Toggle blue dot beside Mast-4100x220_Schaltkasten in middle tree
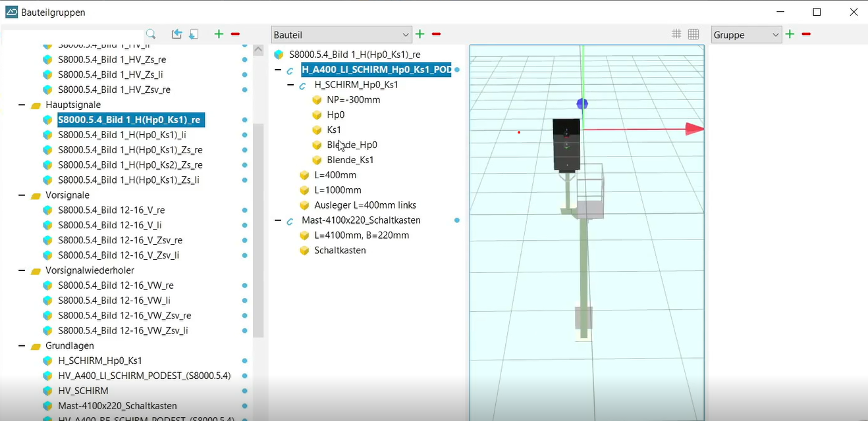The width and height of the screenshot is (868, 421). tap(457, 220)
